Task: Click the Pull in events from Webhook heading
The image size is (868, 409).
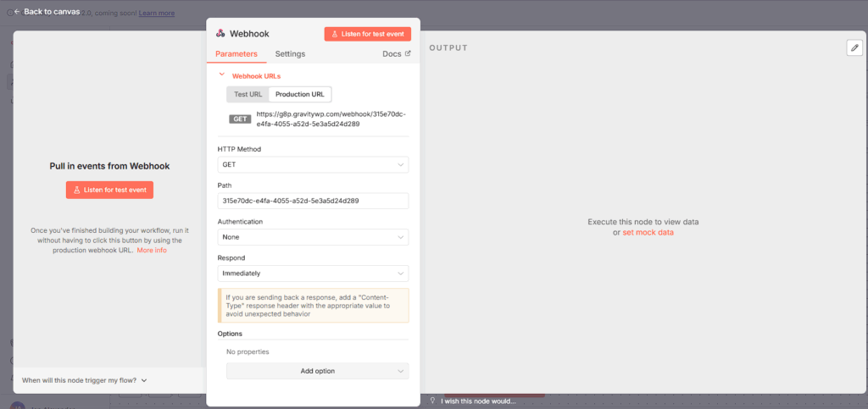Action: [109, 166]
